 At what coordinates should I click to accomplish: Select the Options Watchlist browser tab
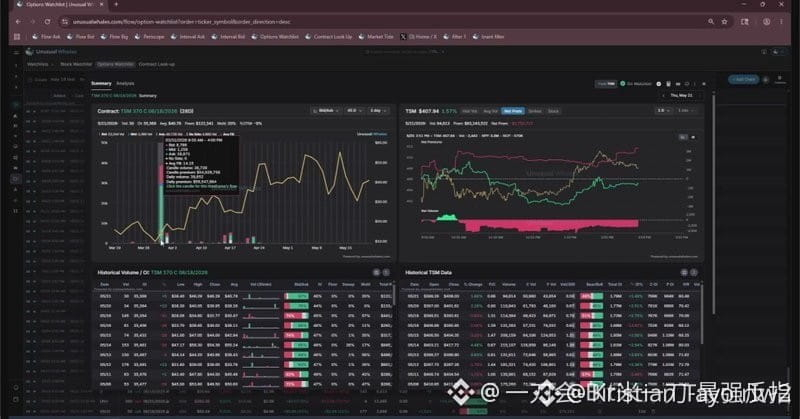click(x=60, y=5)
